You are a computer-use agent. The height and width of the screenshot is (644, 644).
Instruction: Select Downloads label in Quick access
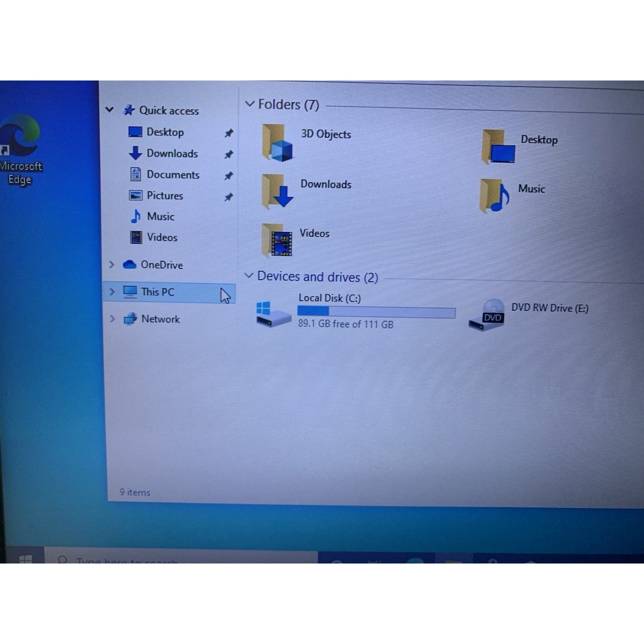click(x=172, y=153)
